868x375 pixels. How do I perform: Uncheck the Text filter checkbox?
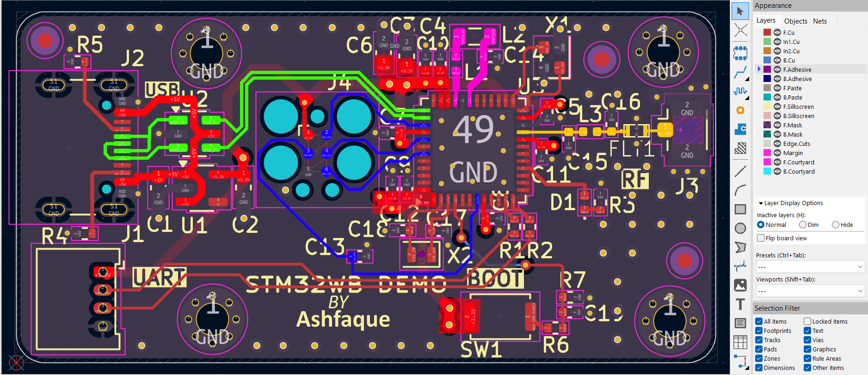coord(807,331)
